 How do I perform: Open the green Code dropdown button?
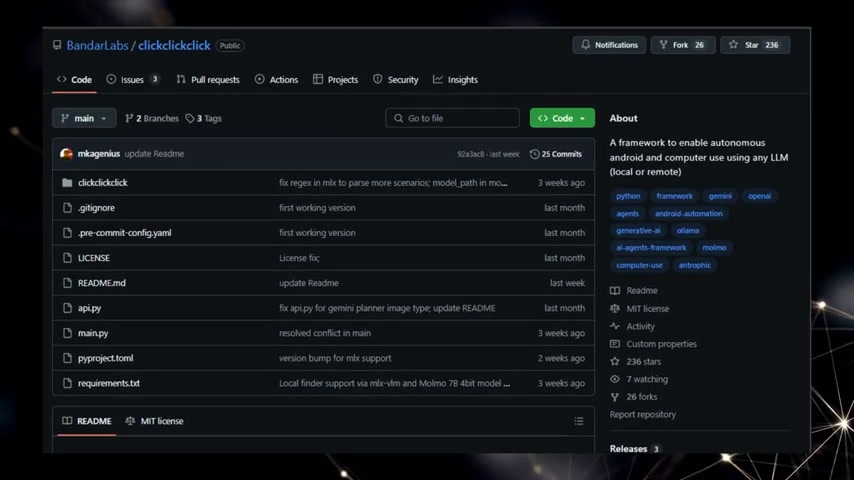pyautogui.click(x=562, y=118)
